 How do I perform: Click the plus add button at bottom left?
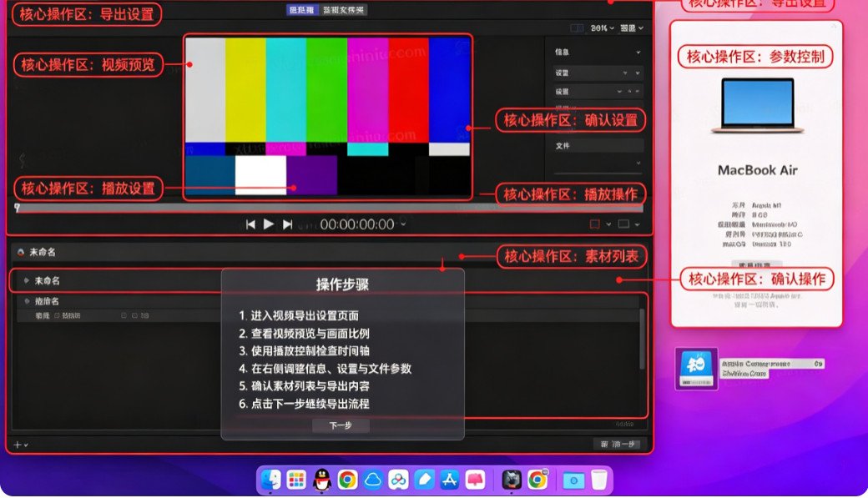click(x=18, y=445)
